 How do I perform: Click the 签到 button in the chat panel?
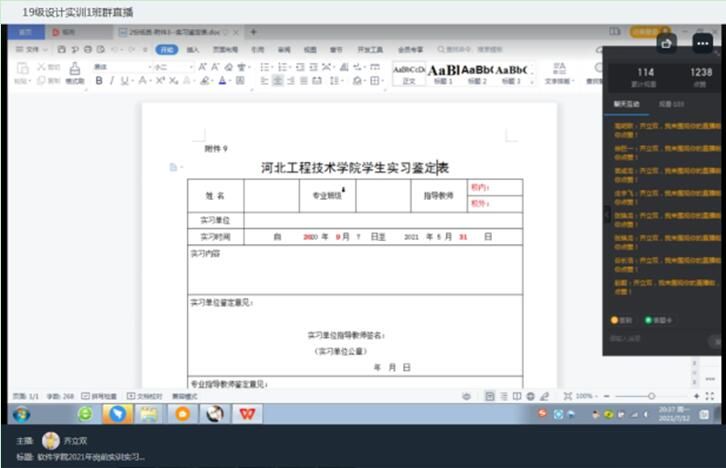click(622, 320)
